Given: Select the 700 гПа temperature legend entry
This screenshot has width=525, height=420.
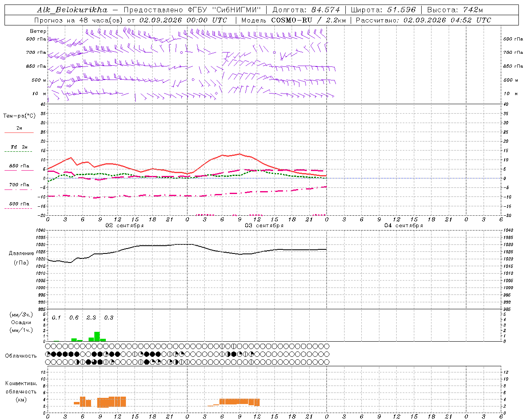Looking at the screenshot, I should click(19, 185).
